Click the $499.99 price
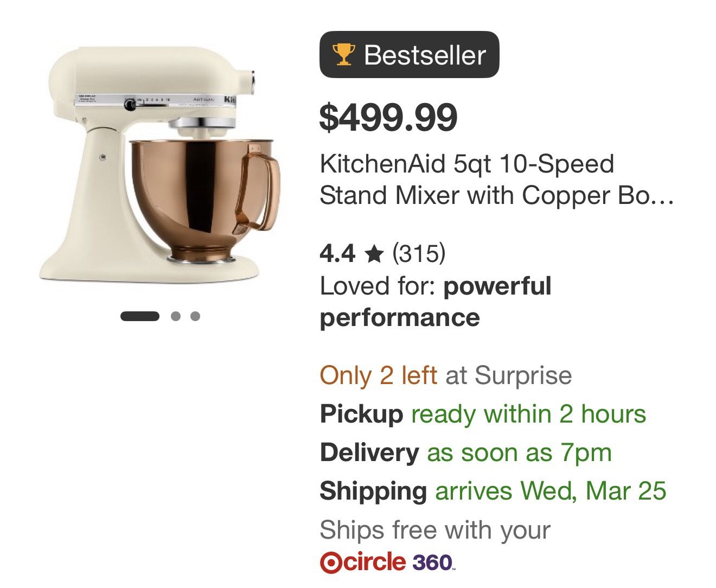 [x=388, y=118]
